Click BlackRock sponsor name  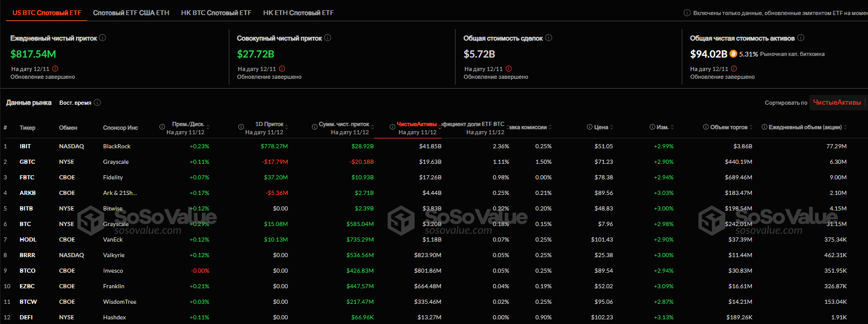coord(117,146)
